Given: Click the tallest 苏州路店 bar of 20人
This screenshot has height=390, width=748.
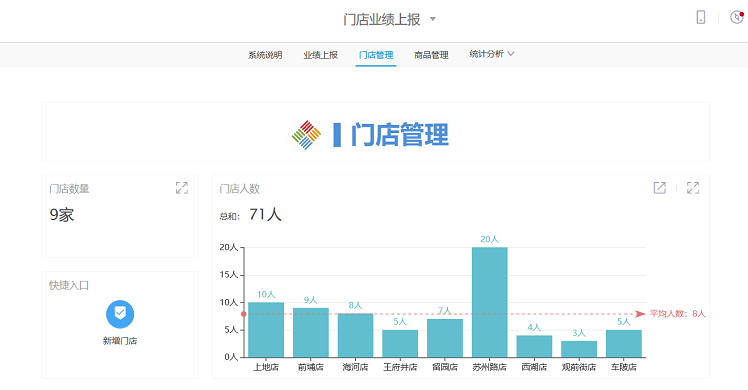Looking at the screenshot, I should click(489, 302).
